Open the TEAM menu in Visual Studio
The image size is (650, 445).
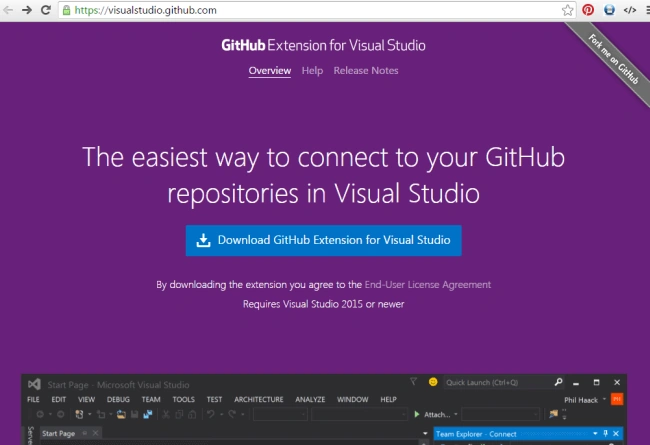(x=151, y=399)
